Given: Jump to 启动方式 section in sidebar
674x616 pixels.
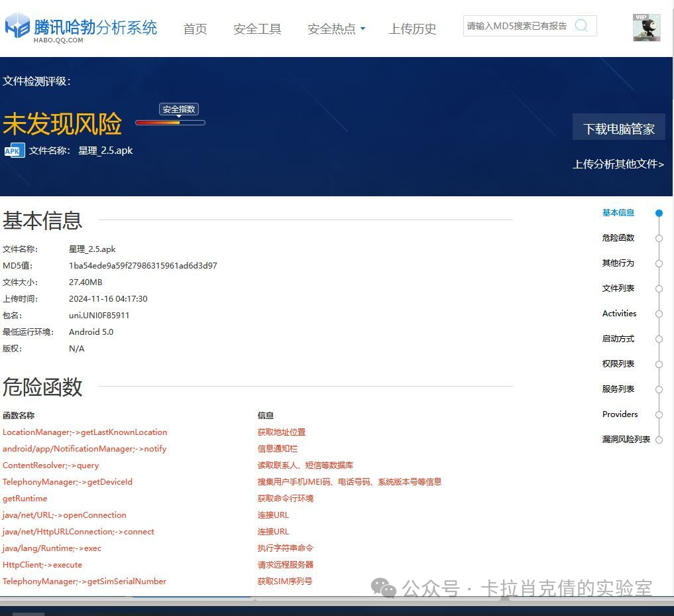Looking at the screenshot, I should point(618,339).
